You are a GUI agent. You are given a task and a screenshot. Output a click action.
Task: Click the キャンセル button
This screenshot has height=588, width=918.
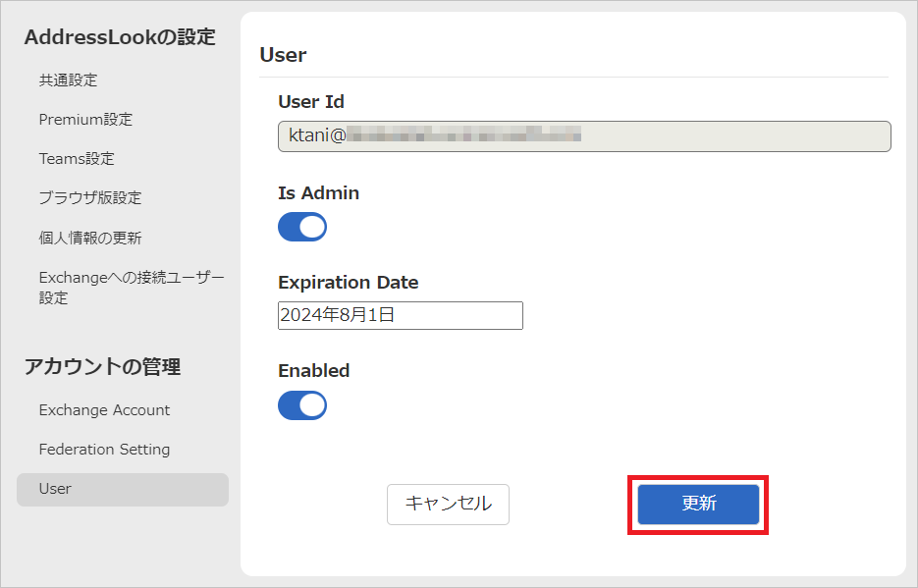[x=448, y=505]
